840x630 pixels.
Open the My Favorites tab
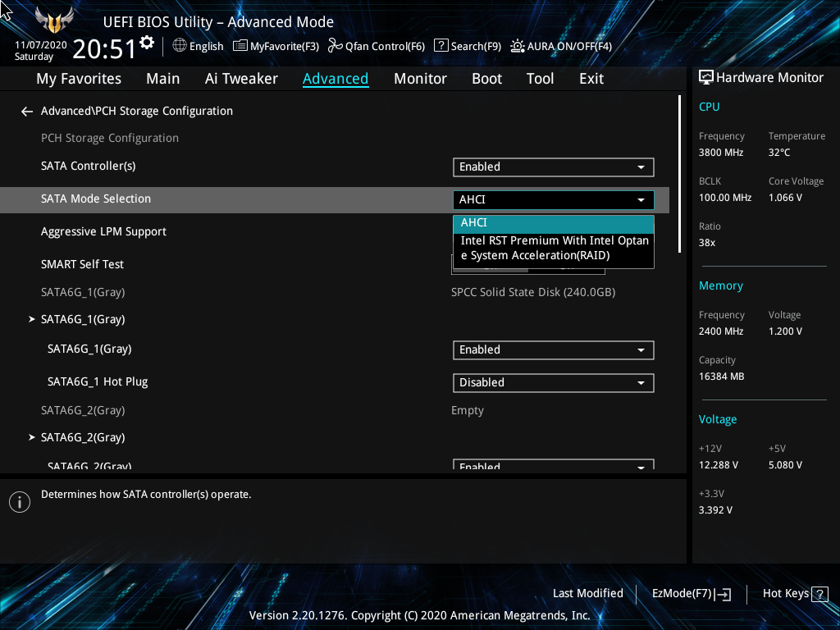click(79, 79)
